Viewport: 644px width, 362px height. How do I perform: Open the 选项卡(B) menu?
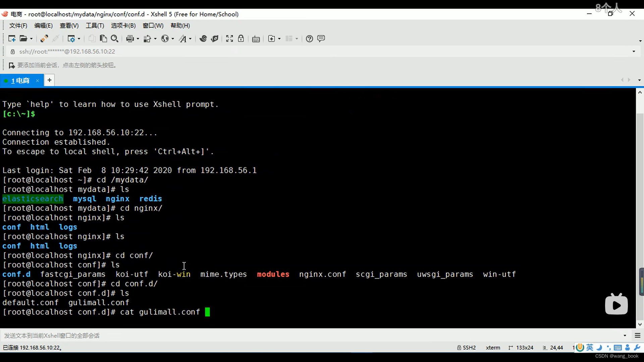[123, 25]
